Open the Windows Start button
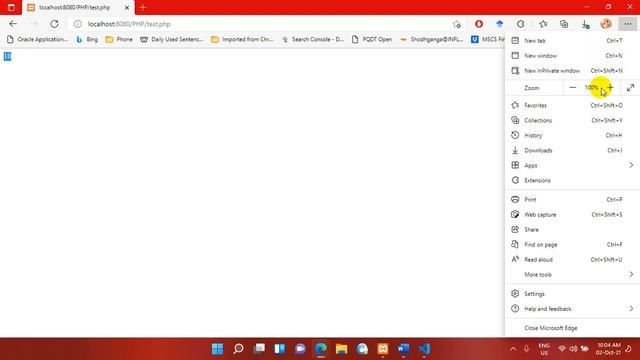This screenshot has height=360, width=640. tap(218, 349)
